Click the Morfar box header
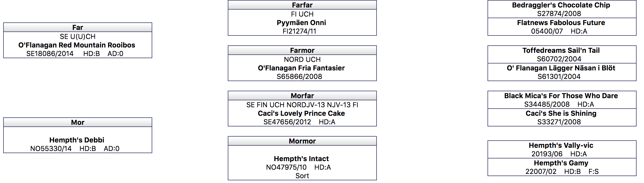The image size is (644, 183). pyautogui.click(x=302, y=96)
